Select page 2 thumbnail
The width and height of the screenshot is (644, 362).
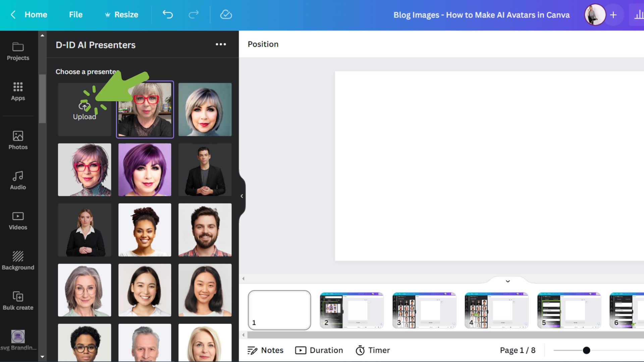pyautogui.click(x=352, y=310)
